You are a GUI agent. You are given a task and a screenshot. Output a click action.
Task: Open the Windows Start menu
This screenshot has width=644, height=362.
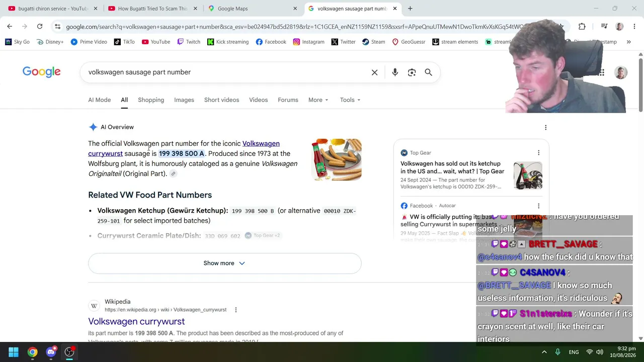[14, 352]
